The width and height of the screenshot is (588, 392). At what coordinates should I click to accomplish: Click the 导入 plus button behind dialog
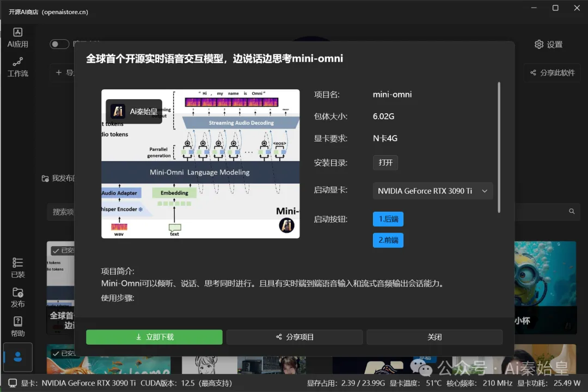click(63, 73)
